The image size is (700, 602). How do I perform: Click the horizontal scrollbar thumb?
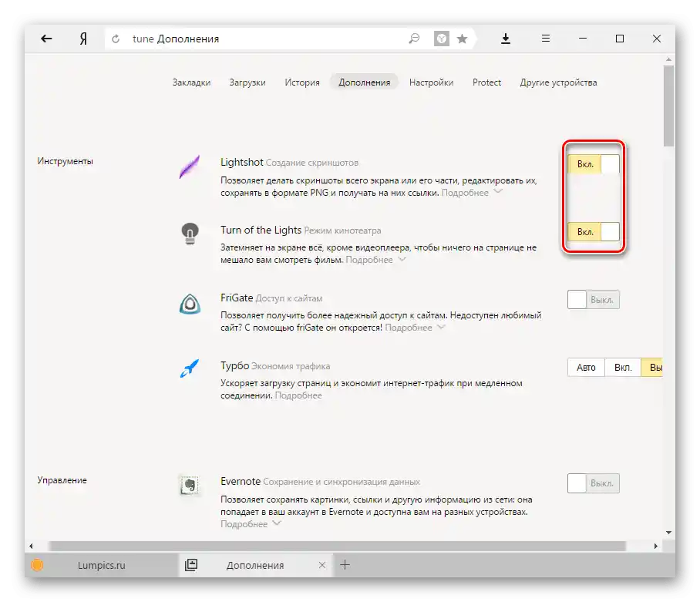338,546
